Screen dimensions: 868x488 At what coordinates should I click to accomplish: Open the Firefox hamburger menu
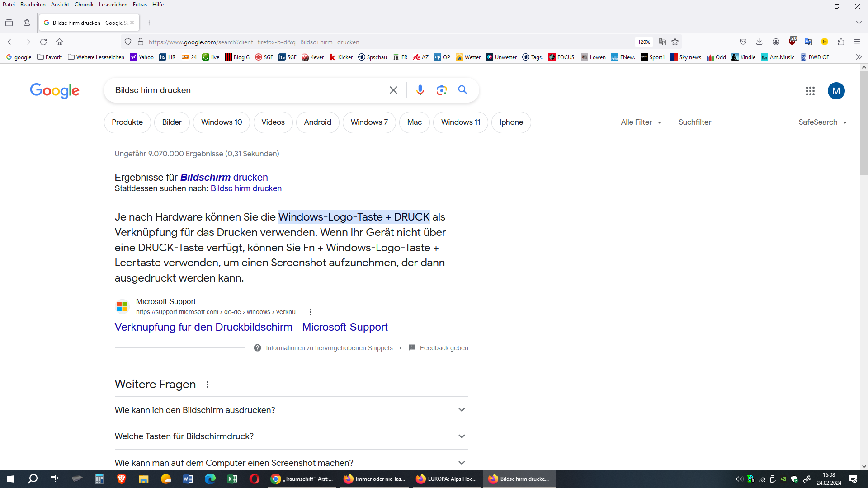(x=857, y=42)
